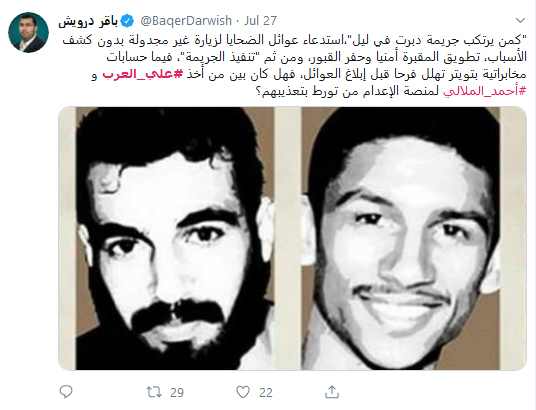The height and width of the screenshot is (410, 536).
Task: Like the tweet with the heart icon
Action: [x=243, y=392]
